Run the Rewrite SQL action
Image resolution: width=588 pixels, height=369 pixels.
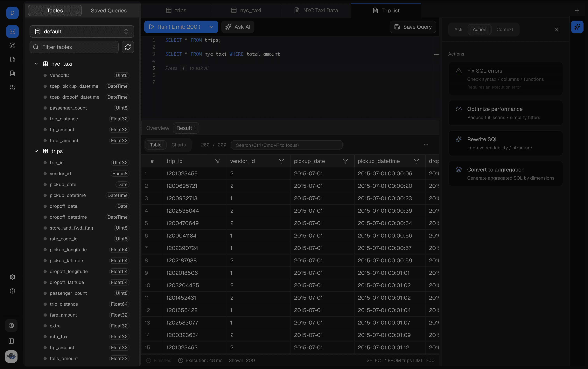coord(506,143)
